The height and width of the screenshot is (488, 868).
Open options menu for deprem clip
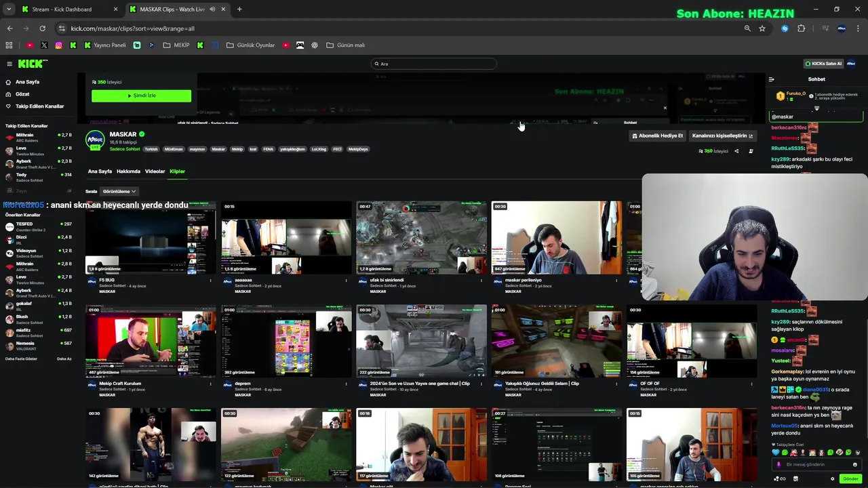[346, 384]
